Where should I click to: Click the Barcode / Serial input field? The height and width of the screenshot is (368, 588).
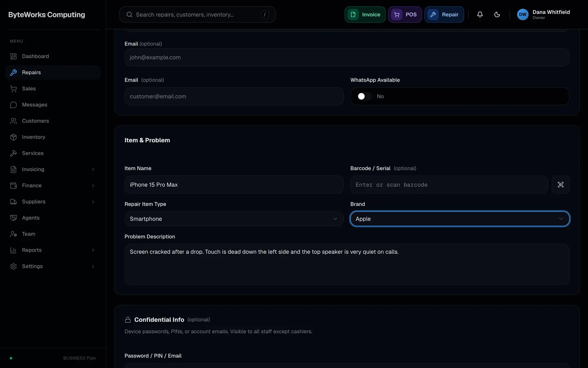coord(449,185)
